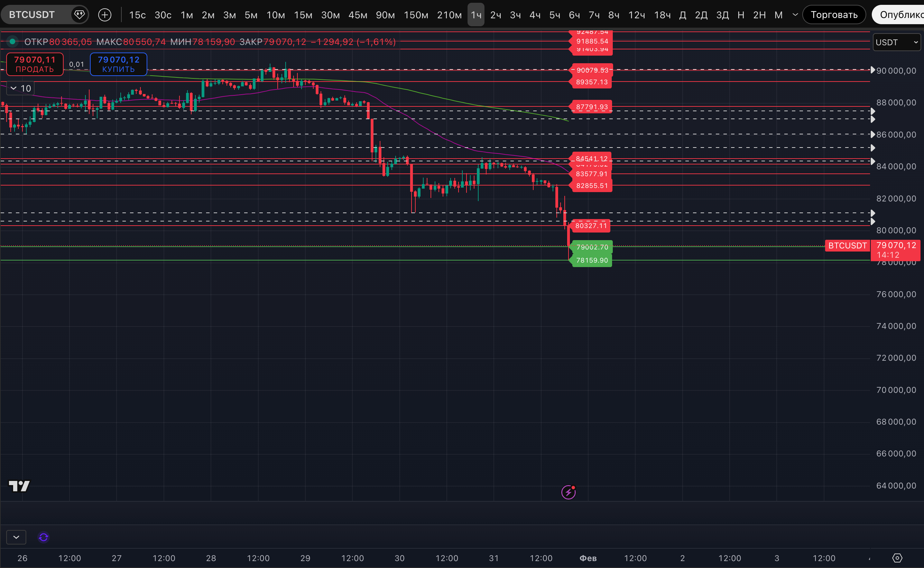
Task: Click the green 78159.90 price line label
Action: click(592, 261)
